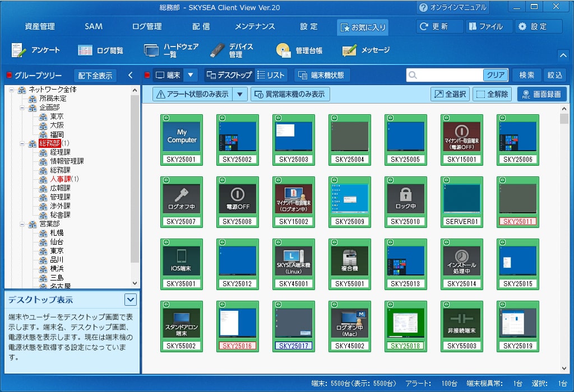Switch to デスクトップ view mode
The height and width of the screenshot is (392, 574).
[229, 75]
